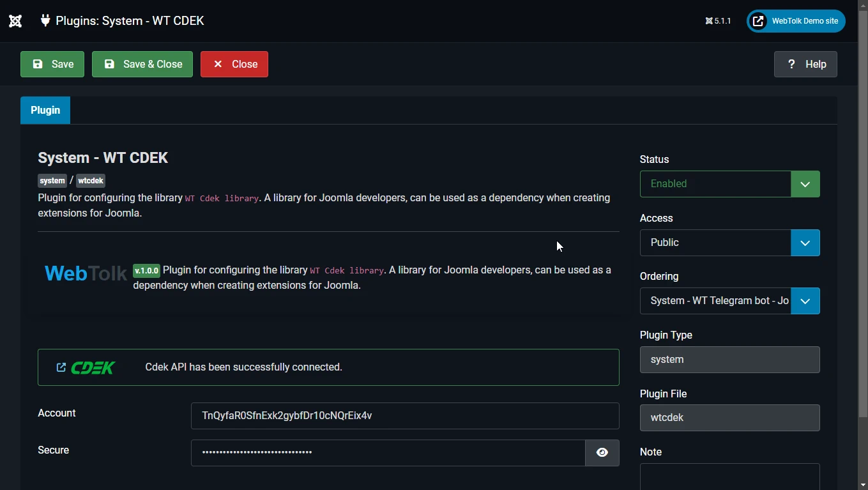Screen dimensions: 868x490
Task: Click the Plugin File field wtcdek
Action: 729,418
